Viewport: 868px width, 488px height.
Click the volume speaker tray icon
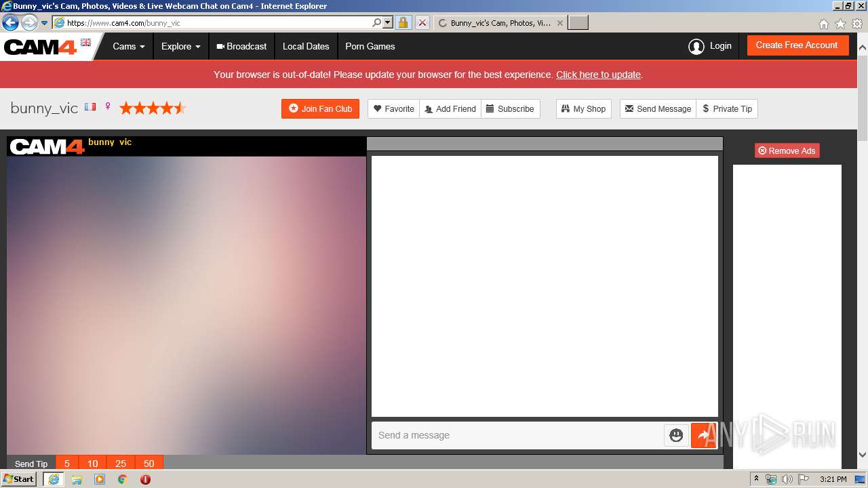tap(787, 479)
